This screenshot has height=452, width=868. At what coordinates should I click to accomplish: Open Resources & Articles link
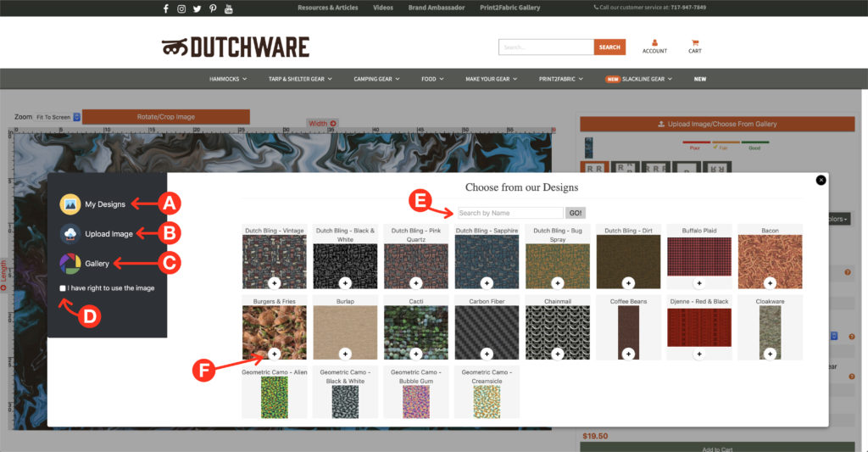tap(328, 8)
